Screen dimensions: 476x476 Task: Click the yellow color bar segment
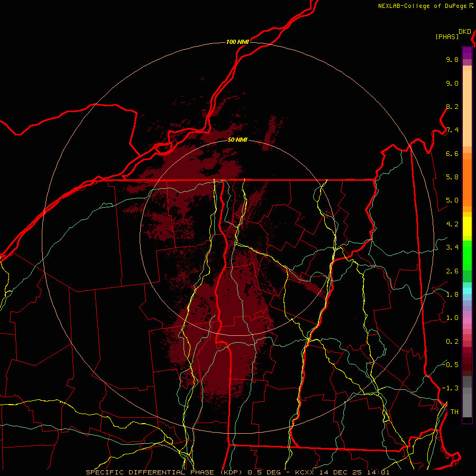pyautogui.click(x=467, y=226)
